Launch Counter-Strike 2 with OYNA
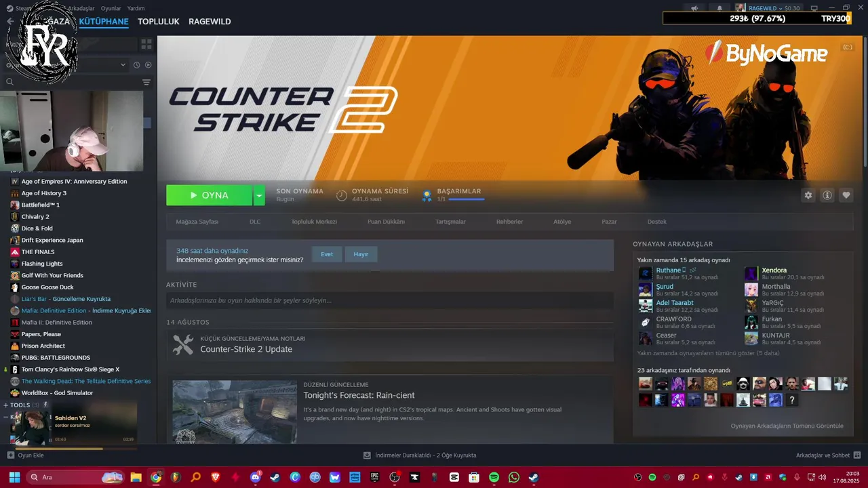 (210, 195)
